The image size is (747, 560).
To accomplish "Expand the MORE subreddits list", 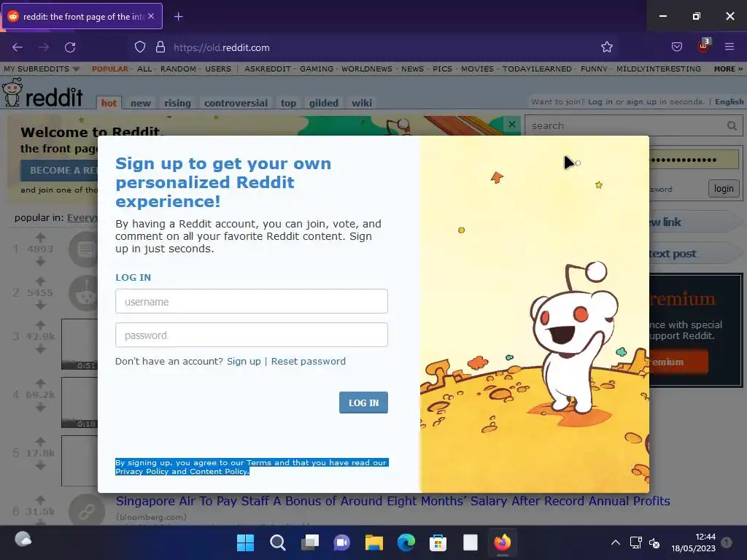I will click(728, 69).
